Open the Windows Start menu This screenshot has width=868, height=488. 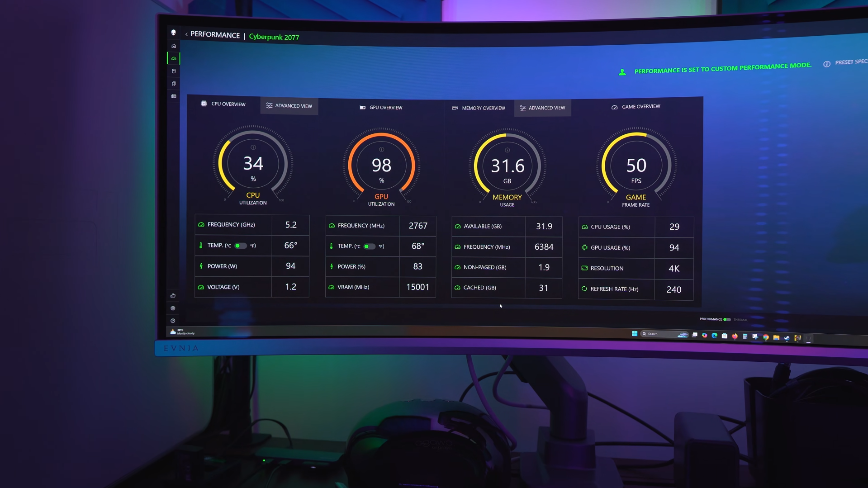[635, 334]
